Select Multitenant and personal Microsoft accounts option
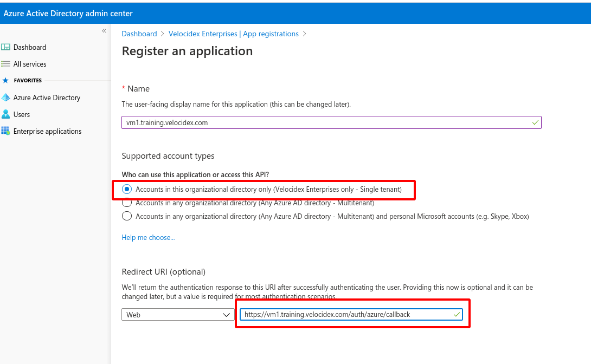Image resolution: width=591 pixels, height=364 pixels. [127, 216]
